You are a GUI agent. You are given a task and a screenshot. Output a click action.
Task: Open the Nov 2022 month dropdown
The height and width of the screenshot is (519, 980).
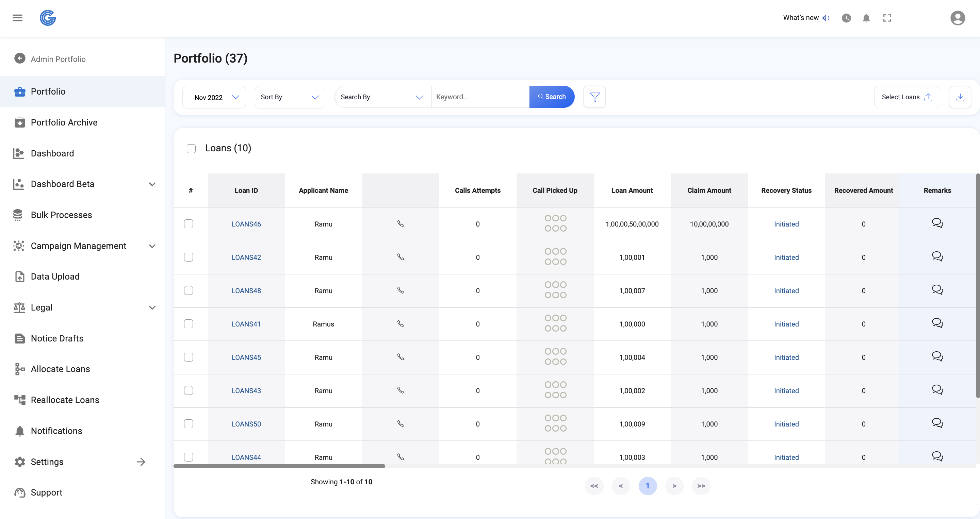click(x=213, y=97)
